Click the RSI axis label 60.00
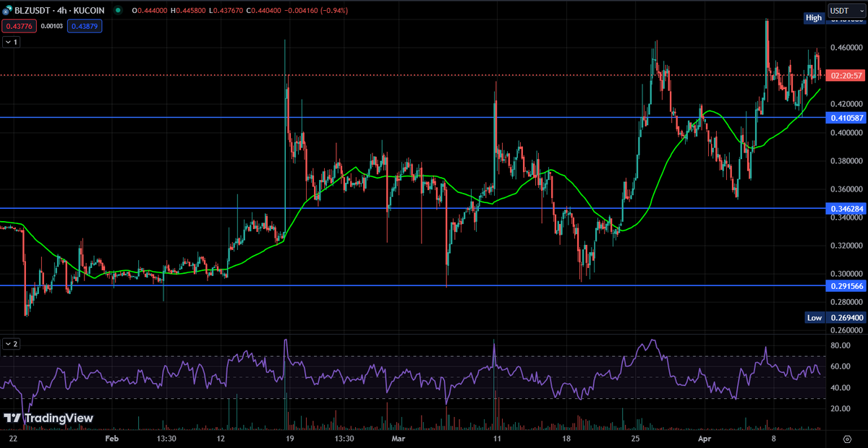 point(839,367)
